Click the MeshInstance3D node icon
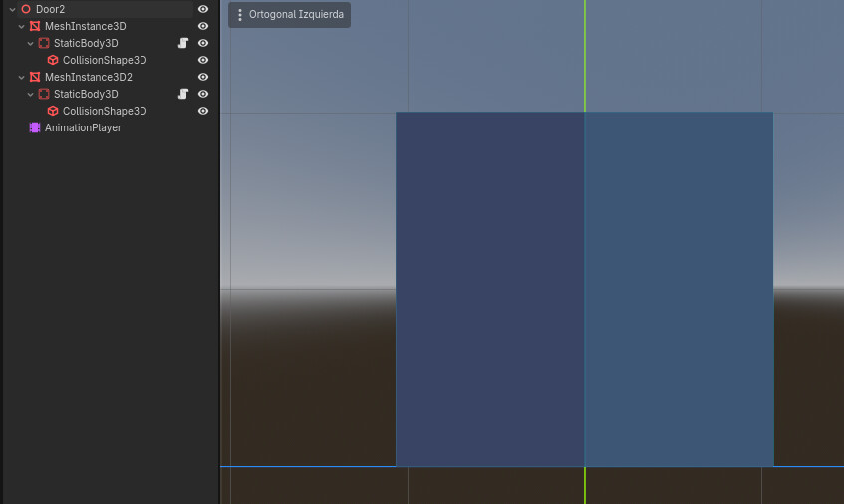This screenshot has height=504, width=844. pyautogui.click(x=35, y=26)
